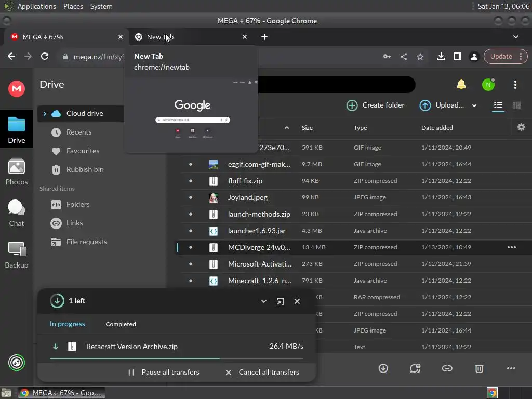This screenshot has height=399, width=532.
Task: Sort by Date added column
Action: click(x=437, y=128)
